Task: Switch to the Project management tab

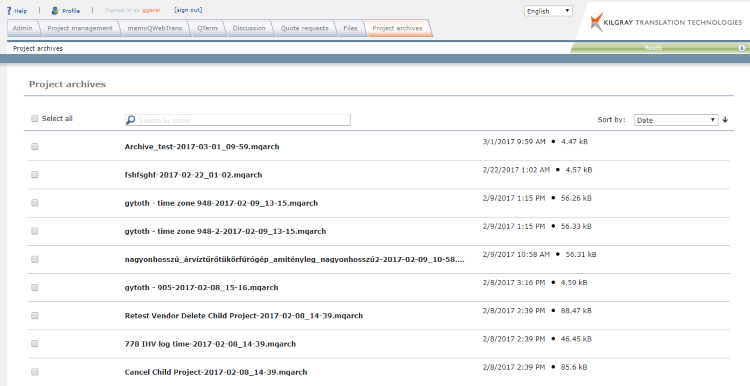Action: tap(79, 28)
